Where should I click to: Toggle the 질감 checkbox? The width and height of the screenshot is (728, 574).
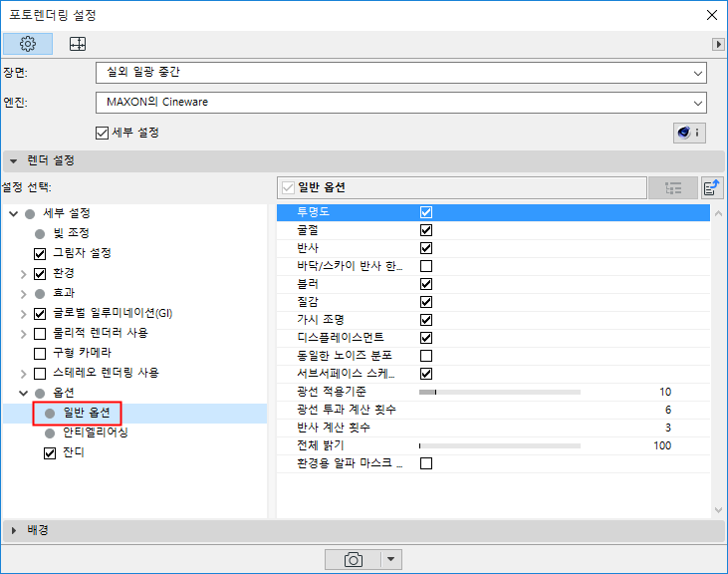(x=426, y=302)
